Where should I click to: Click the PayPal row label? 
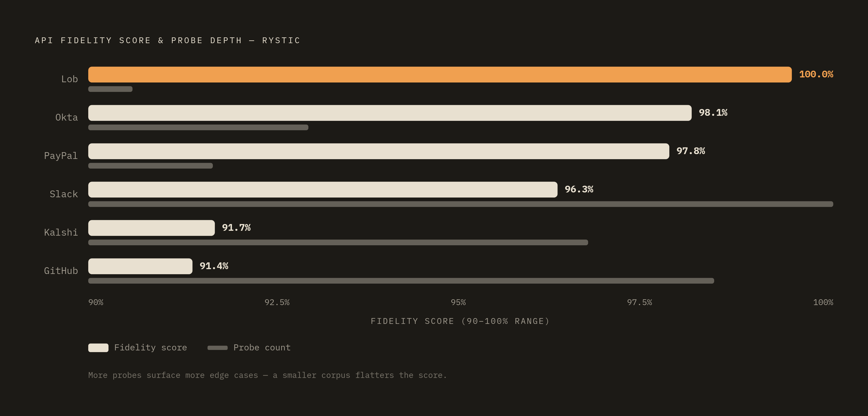click(x=61, y=156)
